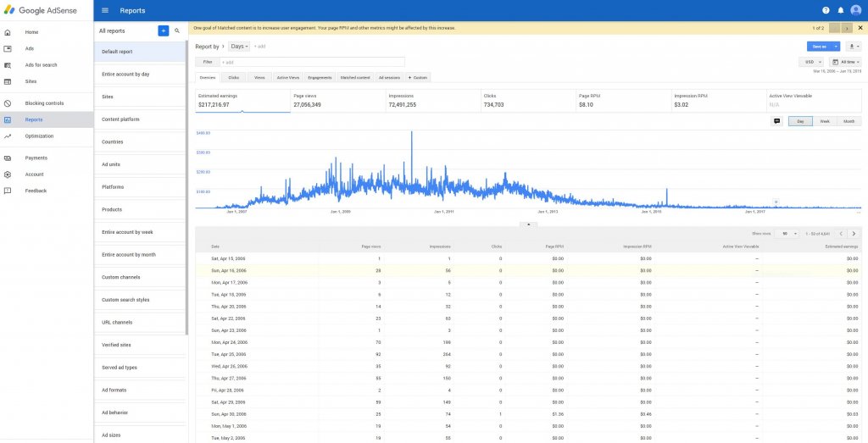Switch chart granularity to Week

tap(824, 121)
